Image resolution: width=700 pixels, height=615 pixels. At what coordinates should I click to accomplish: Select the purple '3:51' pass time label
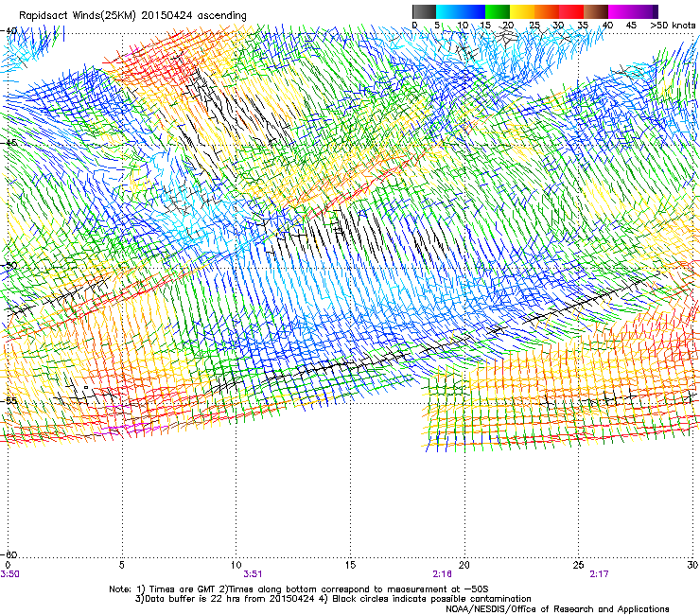click(253, 574)
